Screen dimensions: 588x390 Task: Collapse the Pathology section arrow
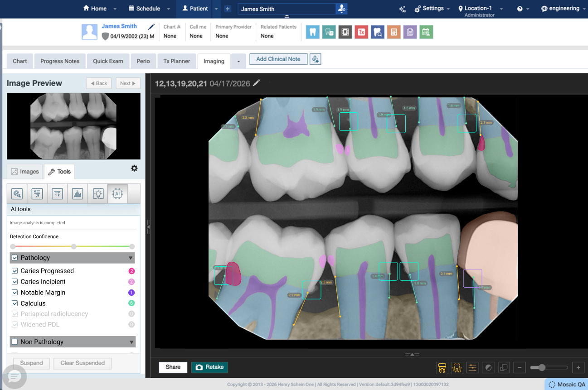131,258
